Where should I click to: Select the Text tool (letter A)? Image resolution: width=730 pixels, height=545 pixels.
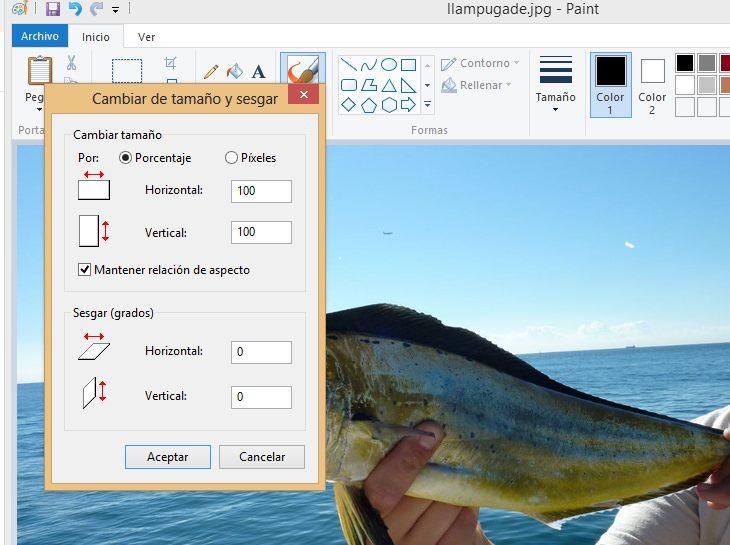(258, 72)
